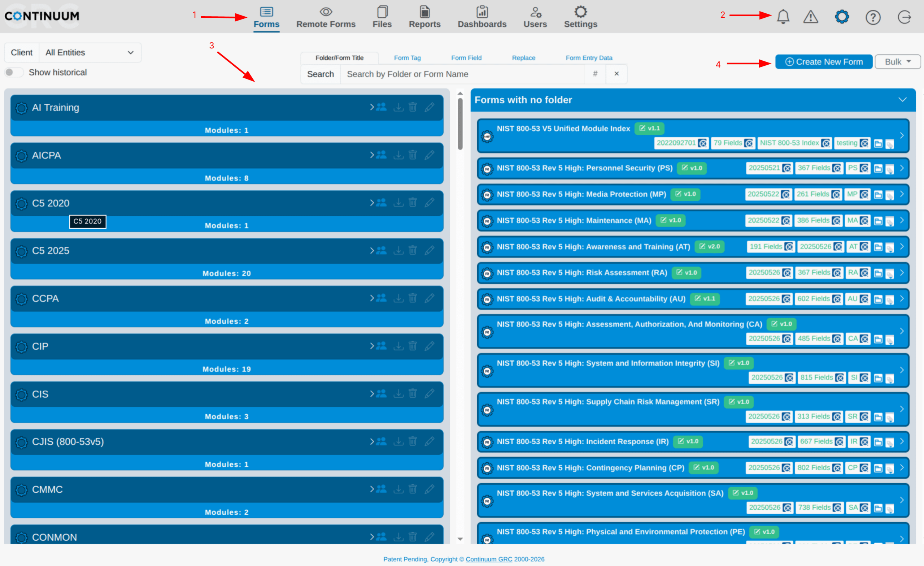
Task: Expand the Personnel Security (PS) form chevron
Action: pyautogui.click(x=902, y=168)
